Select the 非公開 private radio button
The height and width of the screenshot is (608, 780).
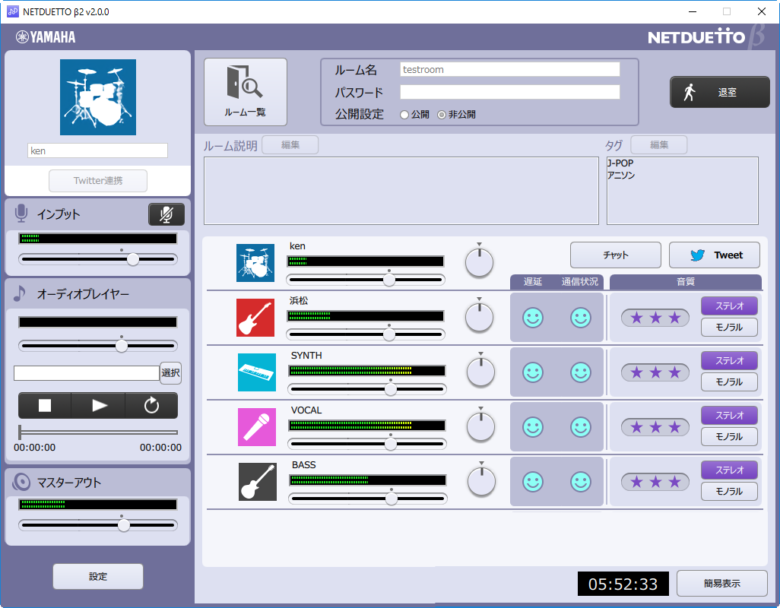click(x=441, y=114)
